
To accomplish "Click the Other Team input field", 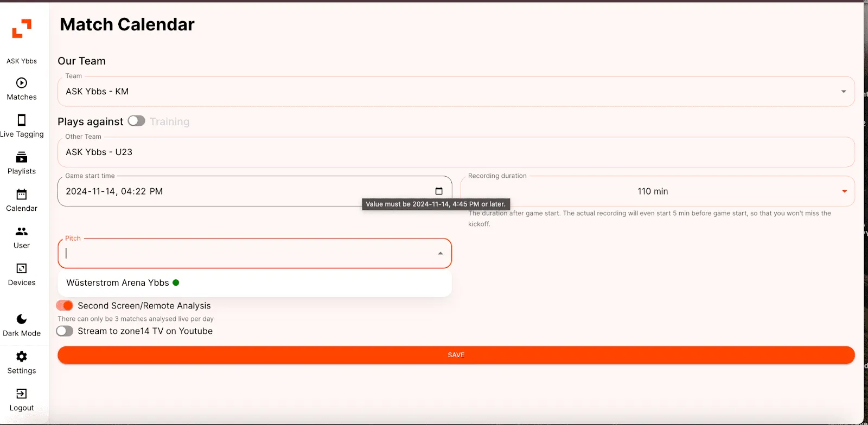I will click(x=456, y=152).
